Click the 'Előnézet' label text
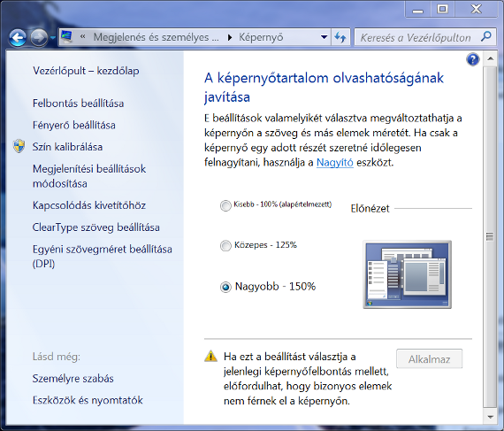Viewport: 504px width, 431px height. (370, 209)
